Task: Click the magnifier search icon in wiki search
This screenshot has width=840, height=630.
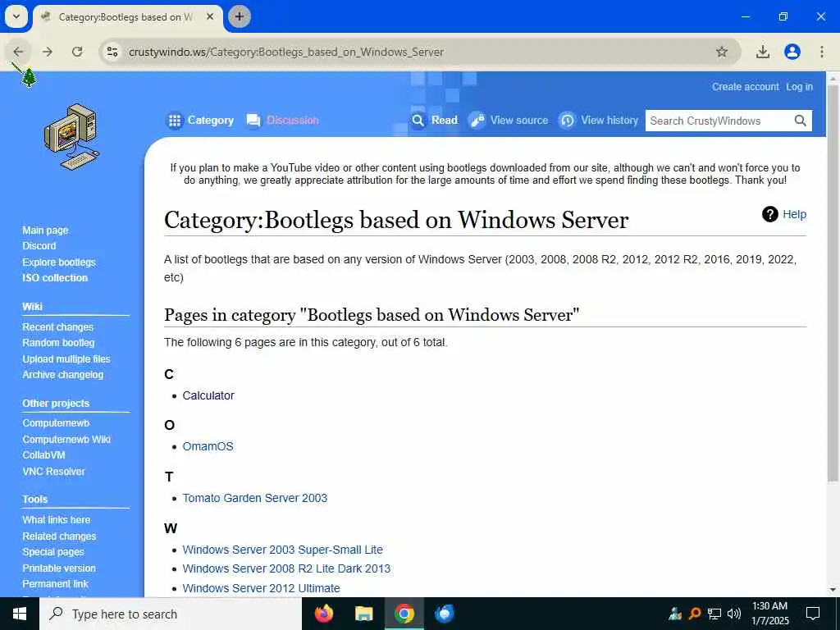Action: click(800, 121)
